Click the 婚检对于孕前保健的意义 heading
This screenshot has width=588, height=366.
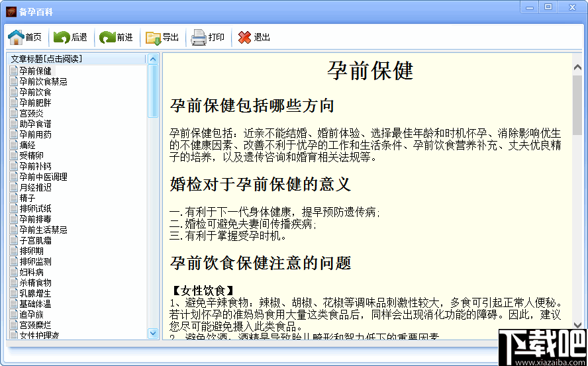point(260,185)
